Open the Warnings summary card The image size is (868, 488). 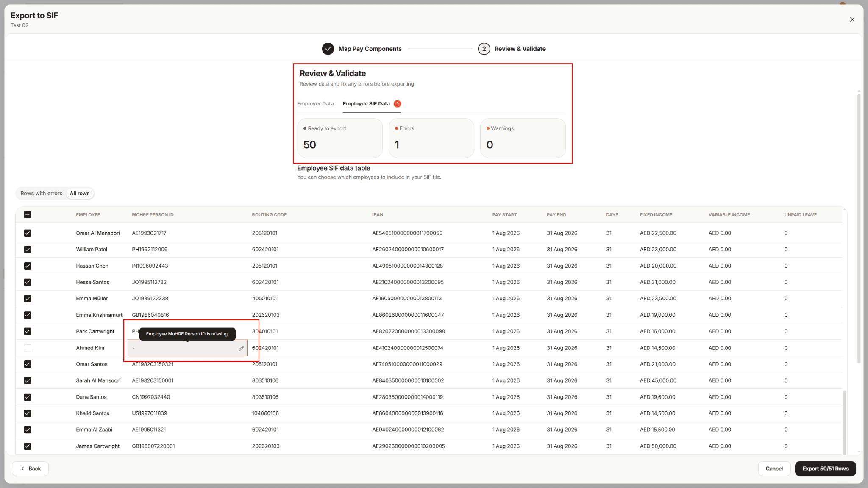pyautogui.click(x=523, y=138)
